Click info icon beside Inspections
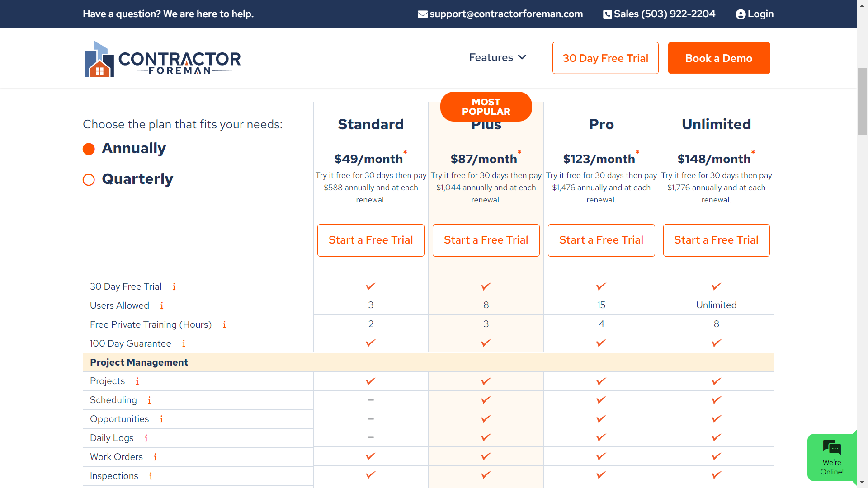868x488 pixels. [151, 476]
